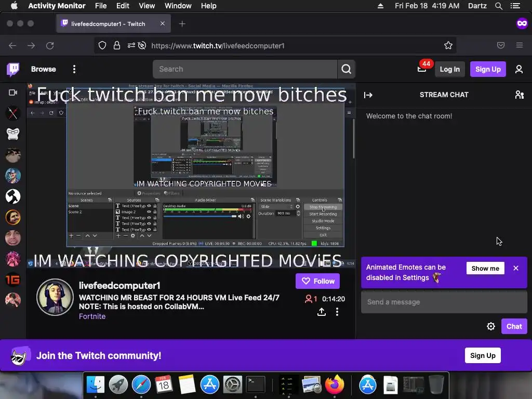Image resolution: width=532 pixels, height=399 pixels.
Task: Go forward in the browser
Action: [31, 46]
